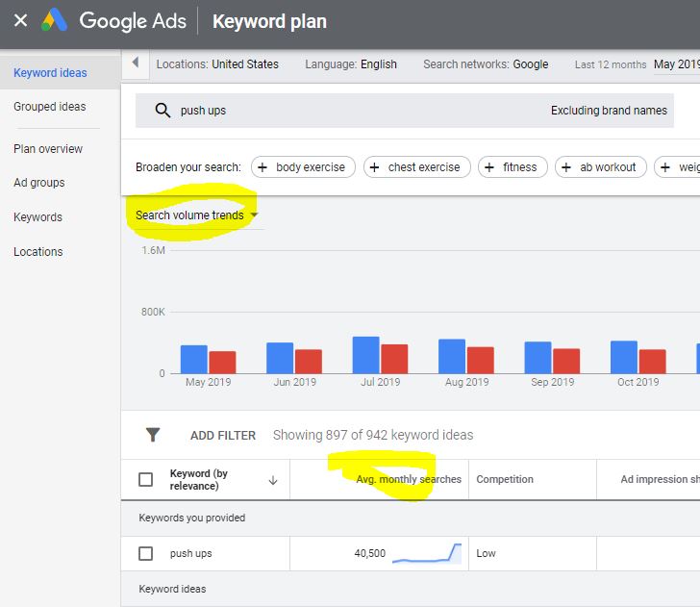Click the red bar for Aug 2019

[x=481, y=360]
